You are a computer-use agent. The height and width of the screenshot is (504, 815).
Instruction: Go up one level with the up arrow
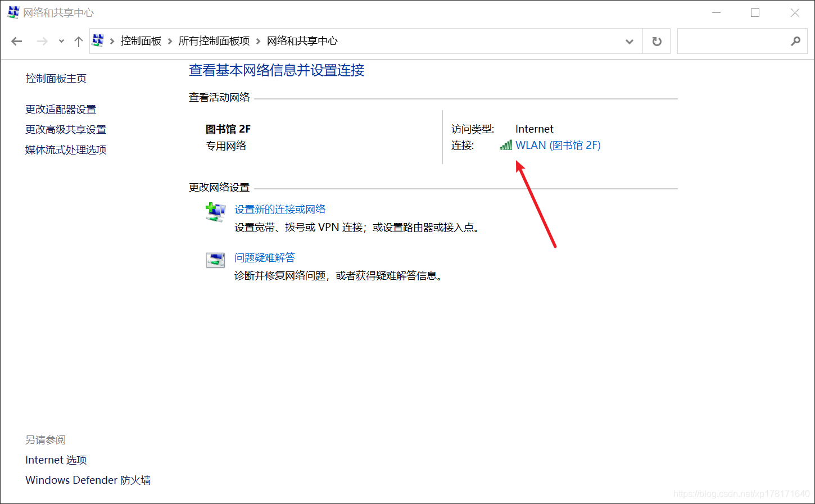(x=79, y=41)
